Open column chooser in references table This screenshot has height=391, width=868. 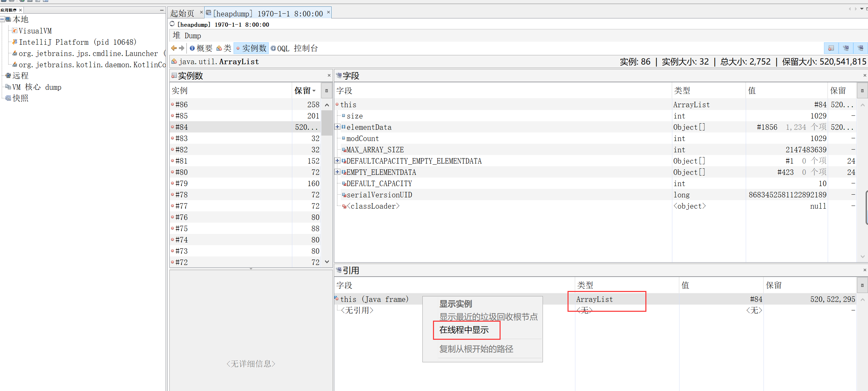pyautogui.click(x=862, y=285)
